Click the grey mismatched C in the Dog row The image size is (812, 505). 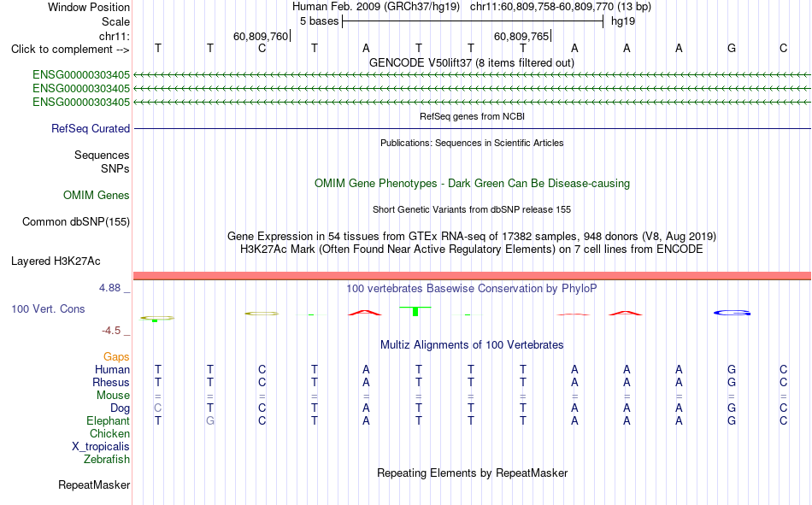(158, 408)
